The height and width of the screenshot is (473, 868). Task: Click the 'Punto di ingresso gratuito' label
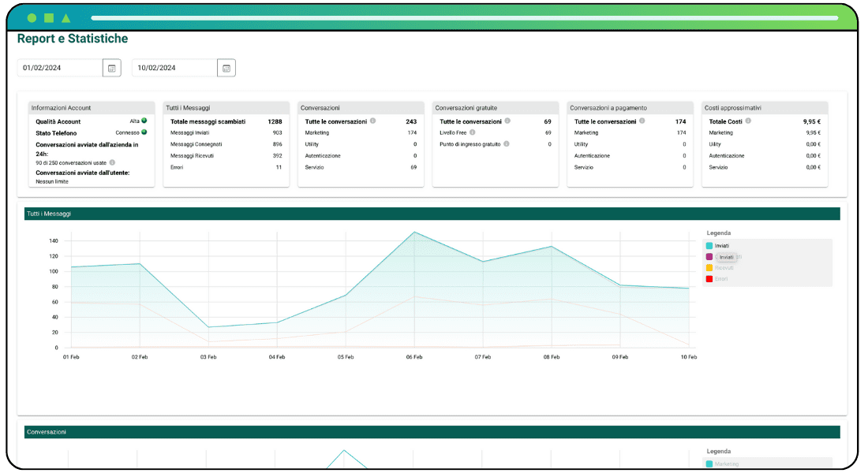pyautogui.click(x=470, y=144)
